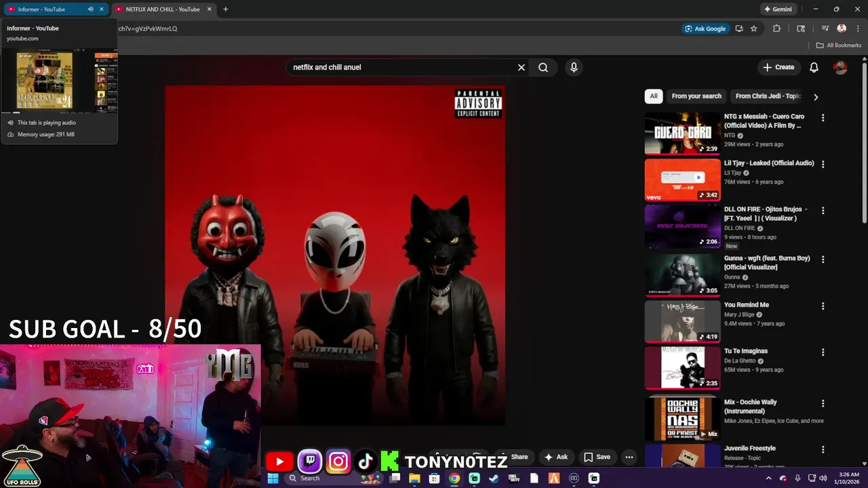Viewport: 868px width, 488px height.
Task: Open options for Gunna wgft video
Action: point(823,260)
